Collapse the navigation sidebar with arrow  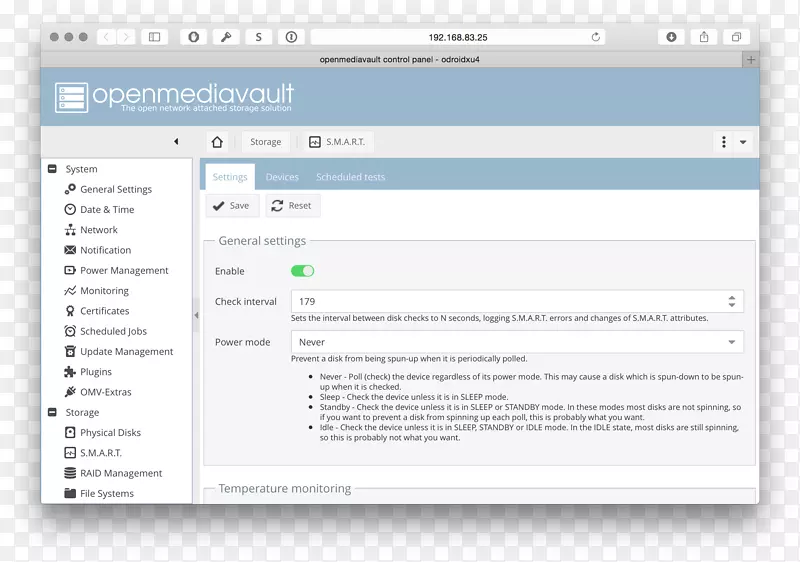coord(176,142)
